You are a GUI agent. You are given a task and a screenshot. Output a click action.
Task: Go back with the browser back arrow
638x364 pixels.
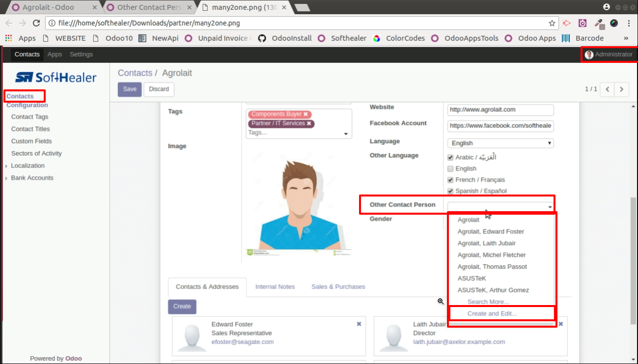pyautogui.click(x=9, y=23)
